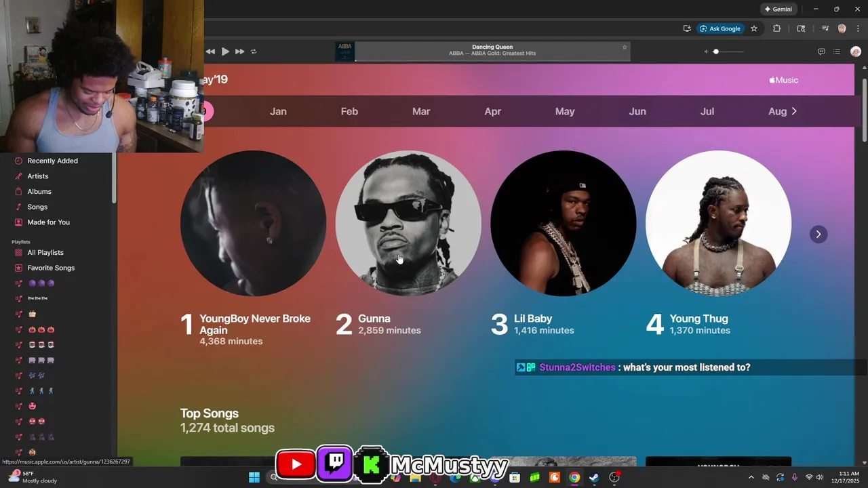Viewport: 868px width, 488px height.
Task: Open the Apple Music account avatar
Action: (x=856, y=52)
